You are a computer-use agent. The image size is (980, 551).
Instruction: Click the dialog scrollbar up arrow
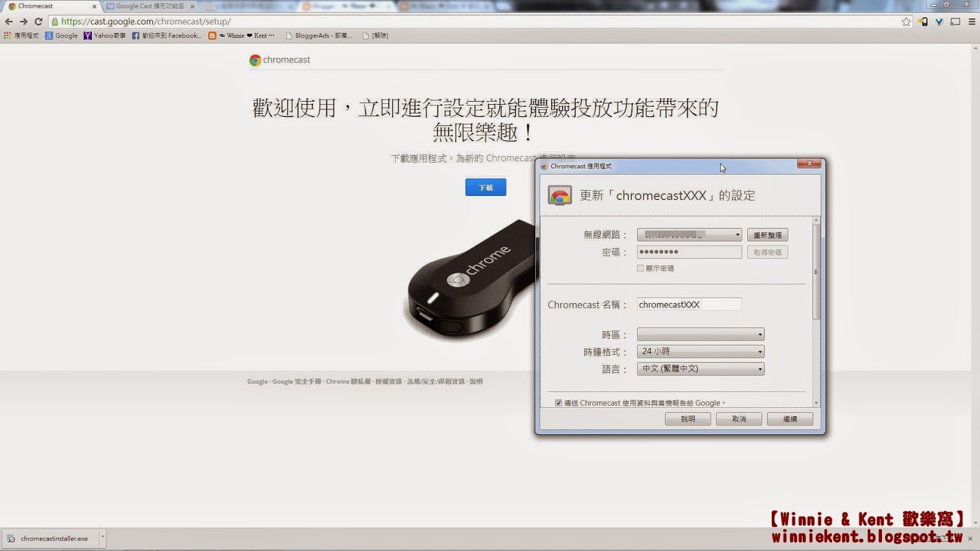pos(816,220)
